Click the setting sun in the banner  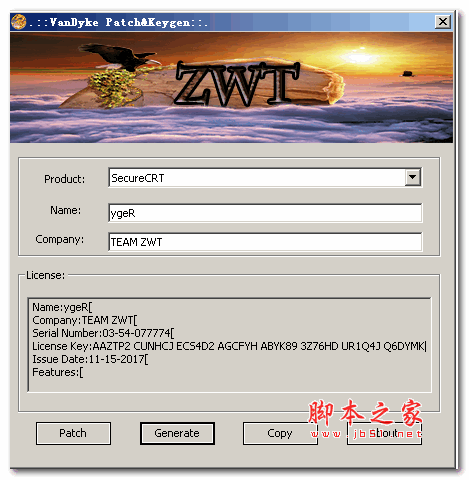pos(362,57)
